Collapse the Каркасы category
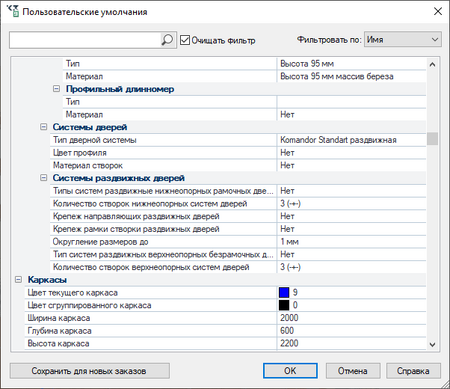 [x=18, y=279]
